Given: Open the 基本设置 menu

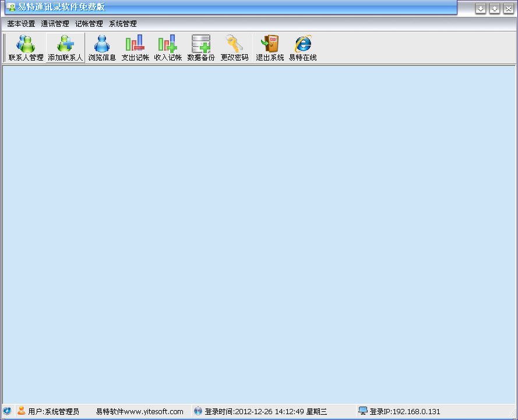Looking at the screenshot, I should (21, 24).
